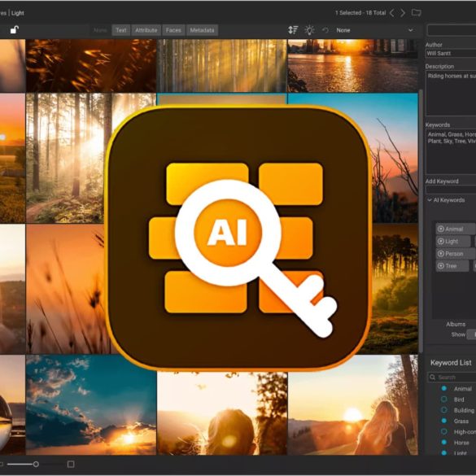Click the Show button under Albums
Screen dimensions: 476x476
471,334
